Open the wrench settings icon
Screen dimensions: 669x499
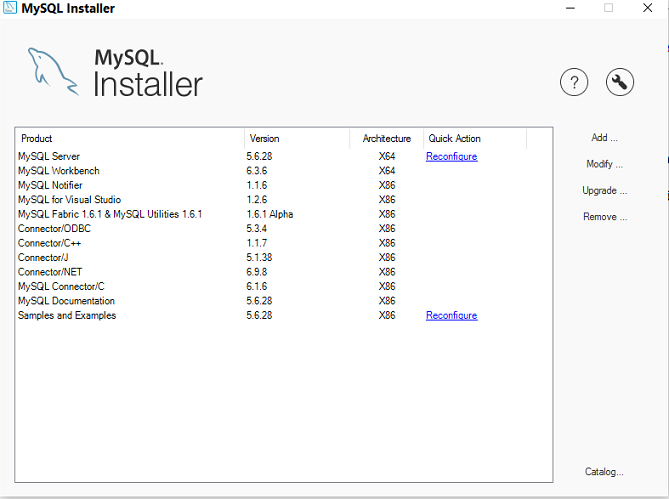coord(620,82)
